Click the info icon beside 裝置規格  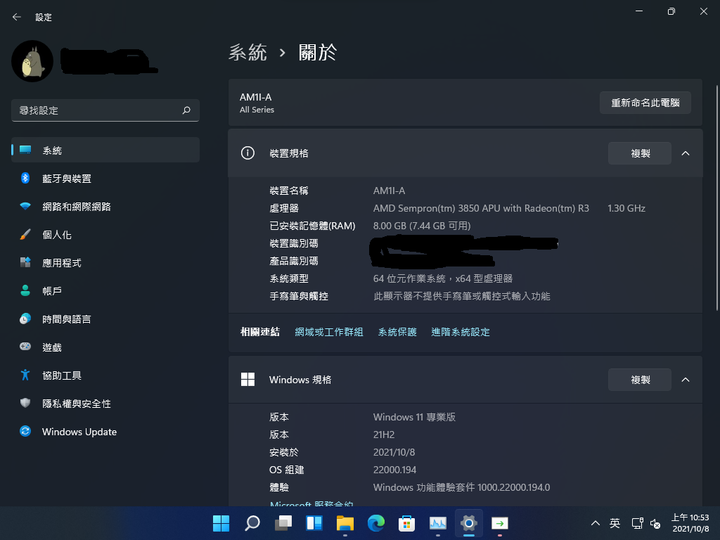coord(248,153)
